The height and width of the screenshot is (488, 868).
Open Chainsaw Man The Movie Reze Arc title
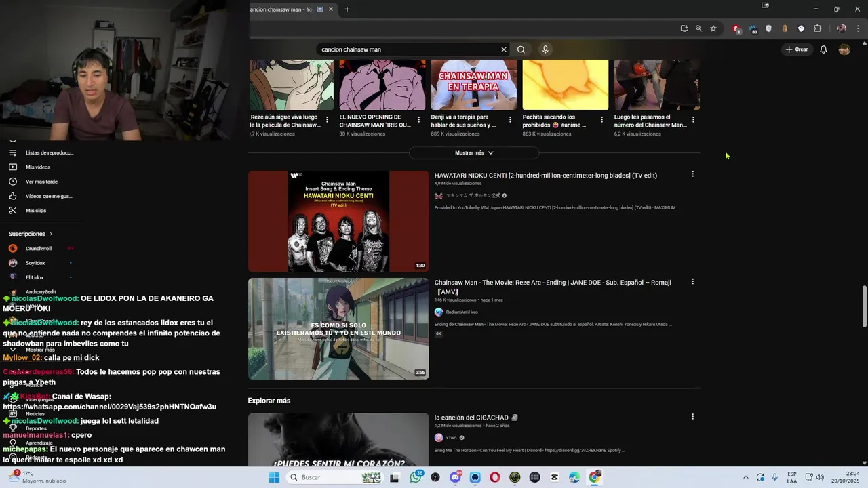point(553,287)
